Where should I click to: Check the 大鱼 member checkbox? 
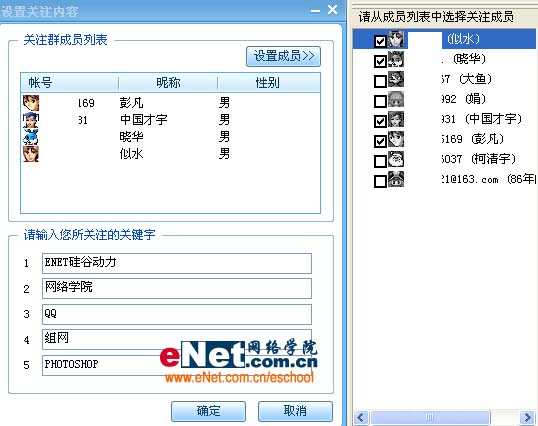click(x=380, y=81)
